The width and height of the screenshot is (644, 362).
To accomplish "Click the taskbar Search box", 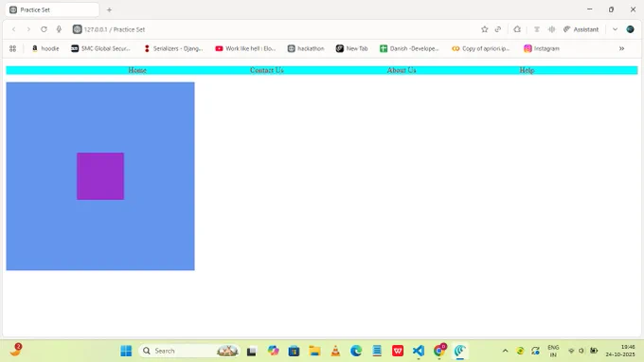I will tap(188, 351).
